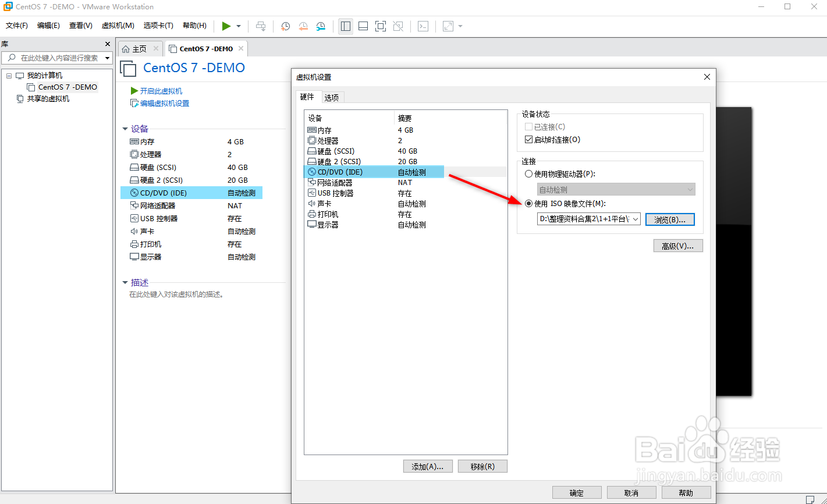The width and height of the screenshot is (827, 504).
Task: Toggle the thumbnail bar view icon
Action: [363, 26]
